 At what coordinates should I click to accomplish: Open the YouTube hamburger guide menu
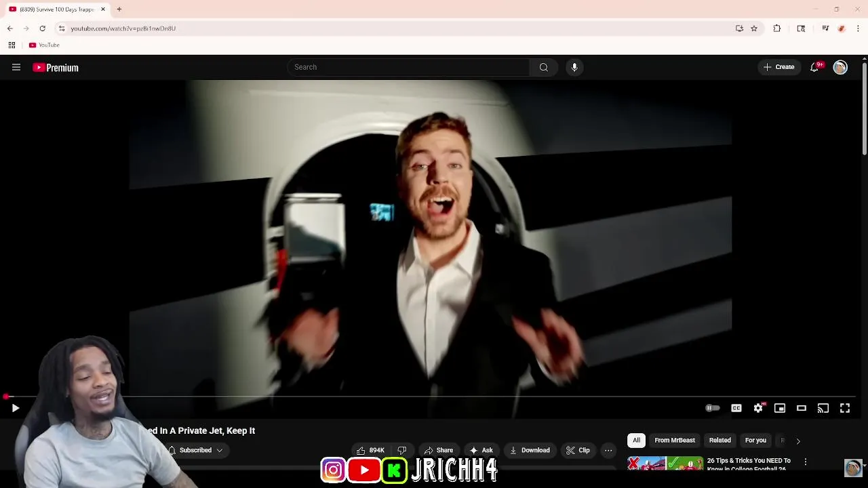point(16,67)
